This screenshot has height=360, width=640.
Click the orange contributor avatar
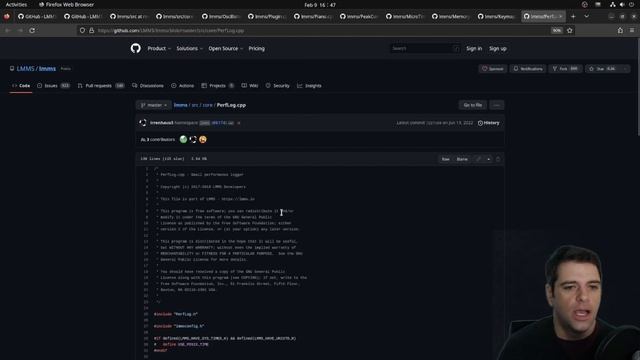pos(203,139)
